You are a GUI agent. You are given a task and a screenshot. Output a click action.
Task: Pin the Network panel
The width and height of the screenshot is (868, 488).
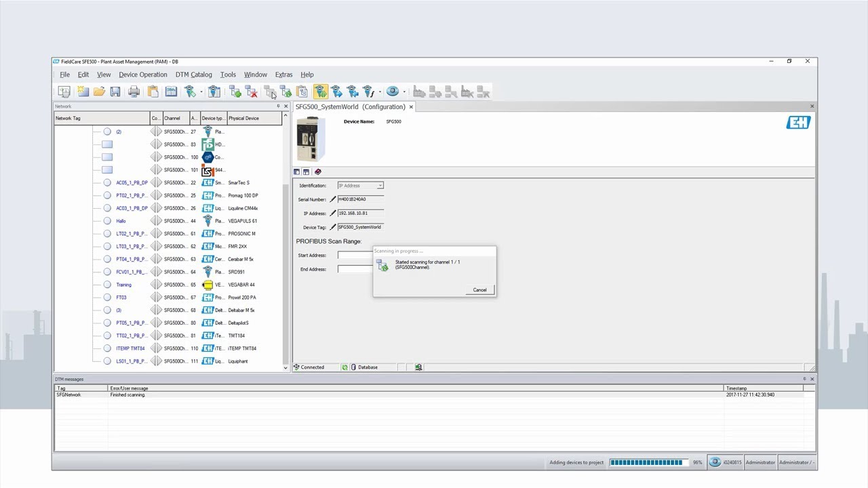tap(278, 106)
